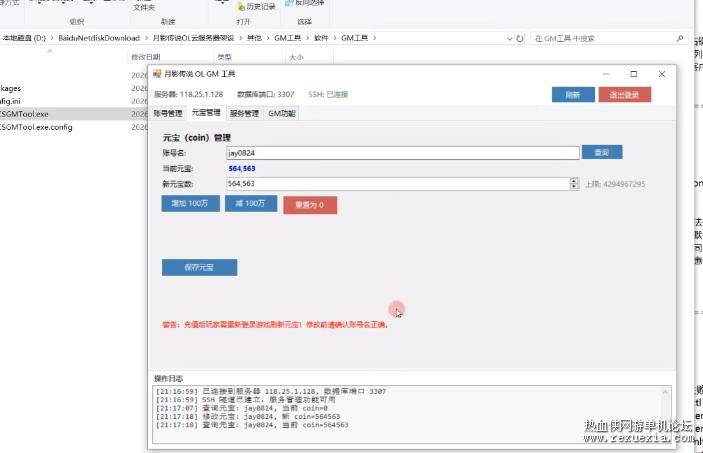The height and width of the screenshot is (453, 703).
Task: Click the 刷新 refresh button in GM tool
Action: coord(573,95)
